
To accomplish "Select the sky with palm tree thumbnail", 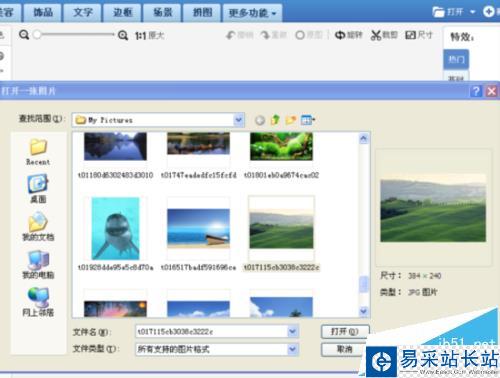I will pos(282,307).
